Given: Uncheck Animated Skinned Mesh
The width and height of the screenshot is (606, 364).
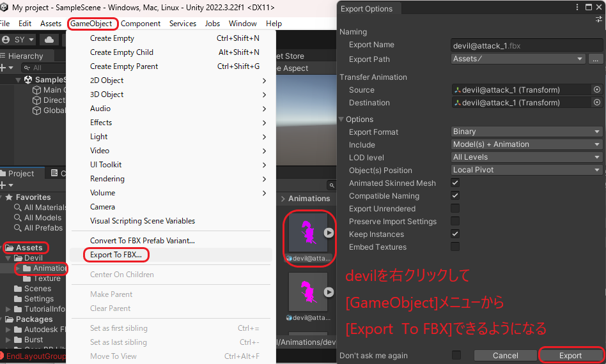Looking at the screenshot, I should 455,183.
